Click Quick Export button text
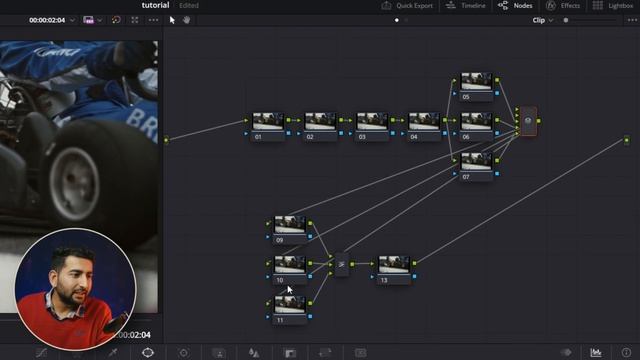The image size is (640, 360). coord(414,6)
